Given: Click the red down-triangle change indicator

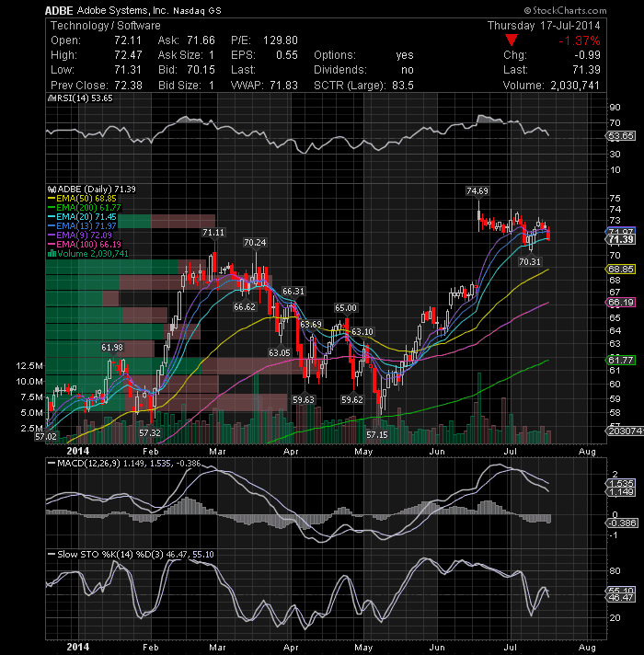Looking at the screenshot, I should 512,40.
